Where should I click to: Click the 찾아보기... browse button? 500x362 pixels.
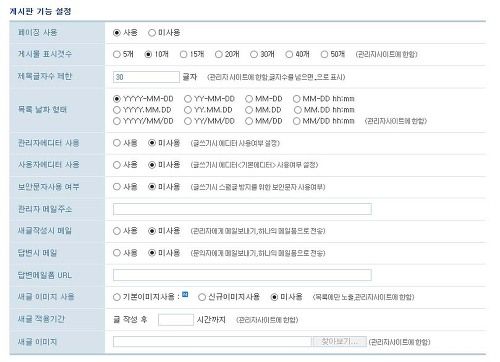(339, 342)
